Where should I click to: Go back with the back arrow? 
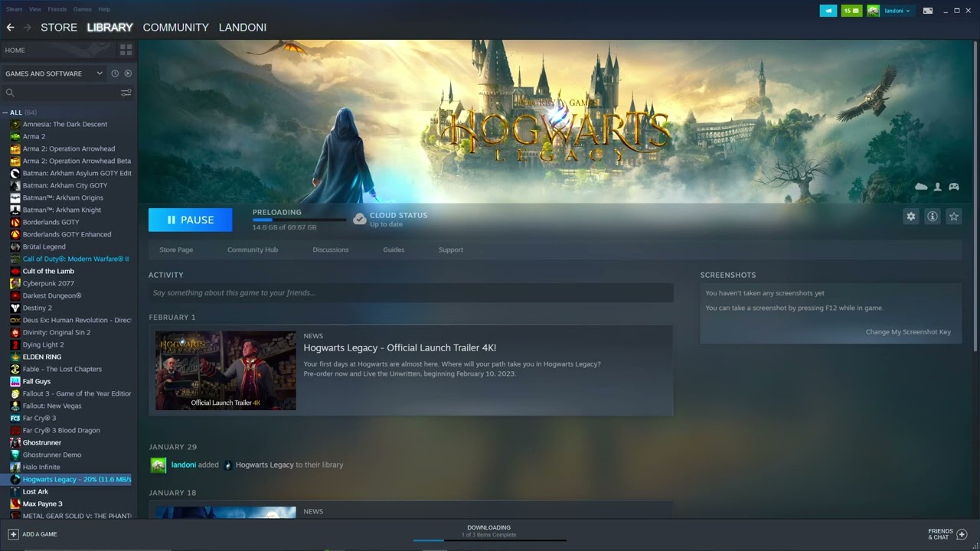coord(10,28)
